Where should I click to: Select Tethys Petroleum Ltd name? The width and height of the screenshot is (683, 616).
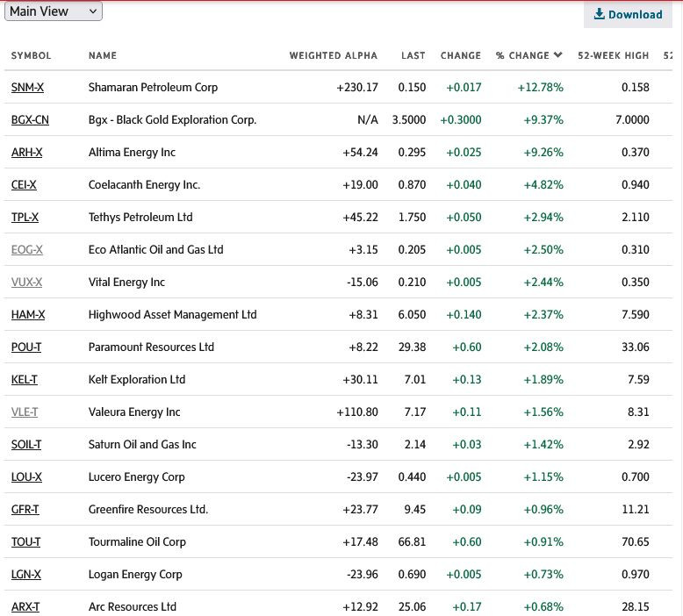140,218
